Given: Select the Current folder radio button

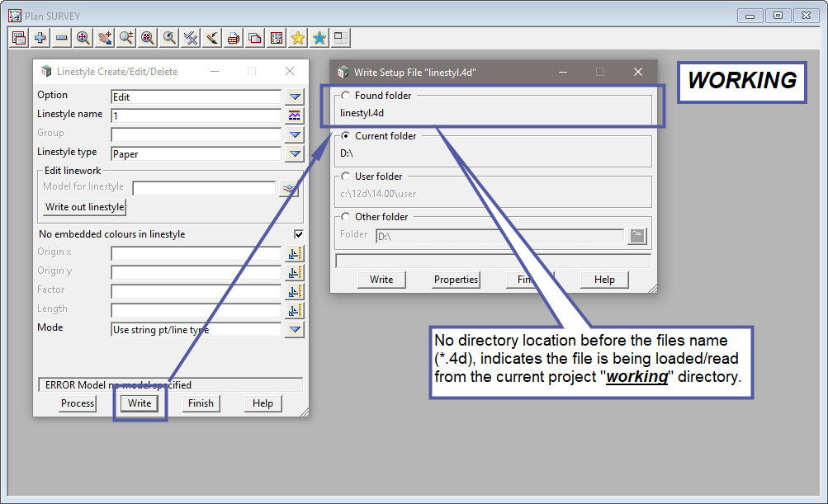Looking at the screenshot, I should 345,136.
